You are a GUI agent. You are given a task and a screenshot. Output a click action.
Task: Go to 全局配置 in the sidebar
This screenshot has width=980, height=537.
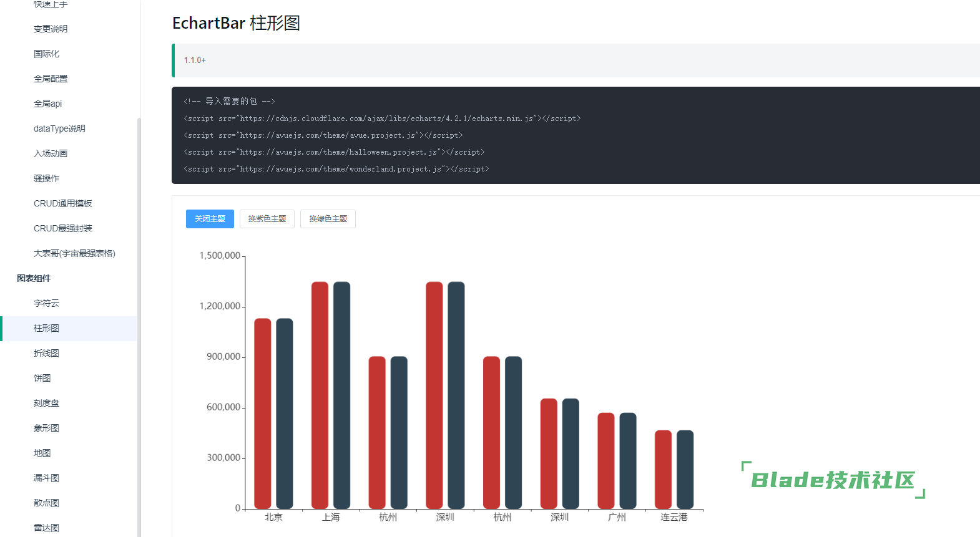[51, 79]
